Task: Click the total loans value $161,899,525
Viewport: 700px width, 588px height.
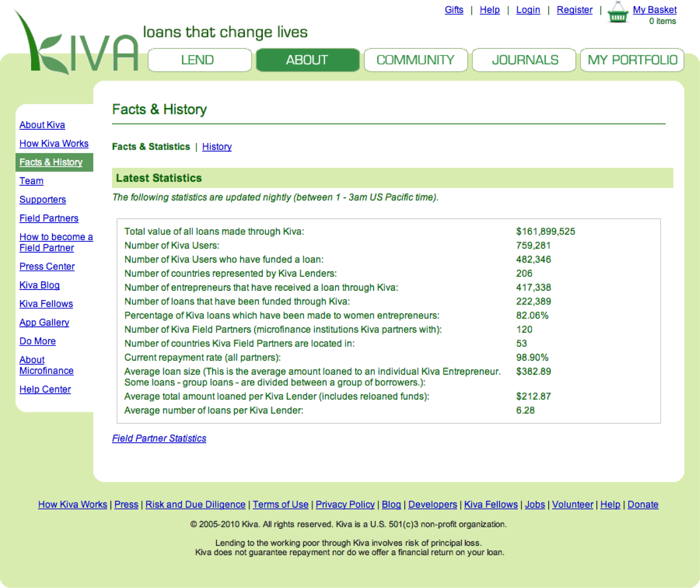Action: coord(546,231)
